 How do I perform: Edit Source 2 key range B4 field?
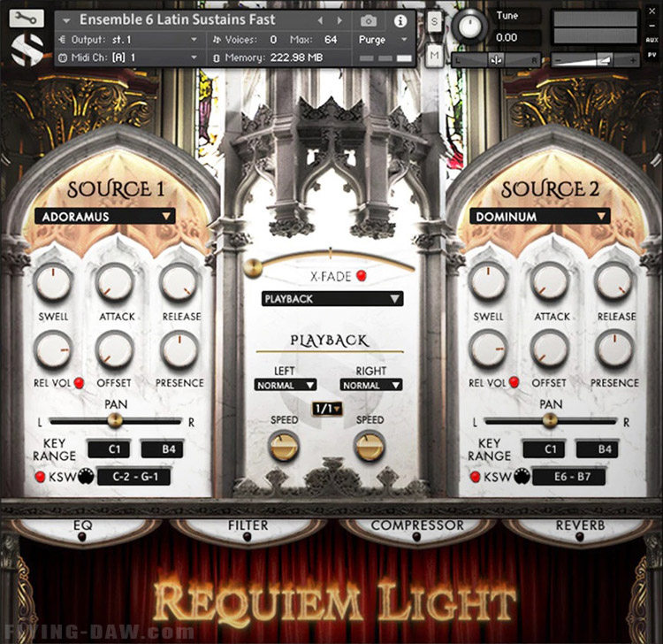click(x=598, y=448)
